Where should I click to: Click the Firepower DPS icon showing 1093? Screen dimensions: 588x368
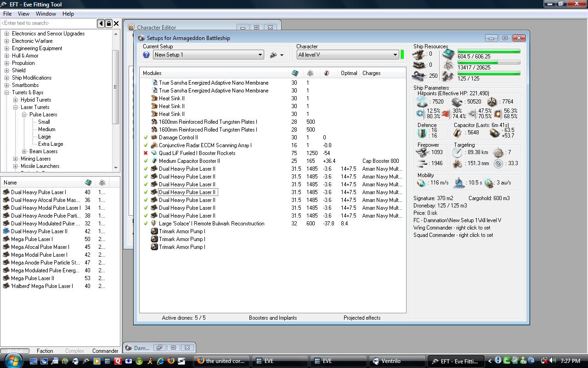tap(421, 152)
